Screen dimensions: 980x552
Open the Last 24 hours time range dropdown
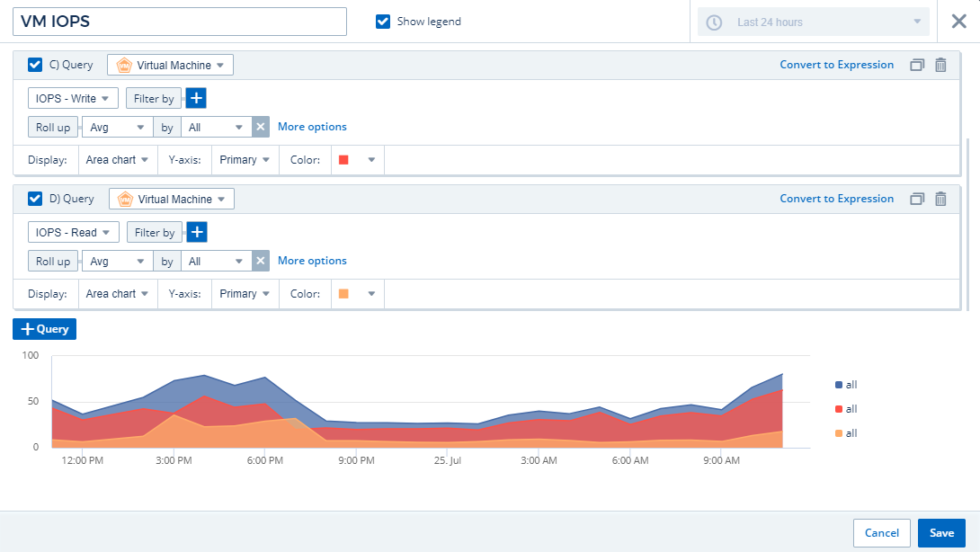(x=814, y=22)
